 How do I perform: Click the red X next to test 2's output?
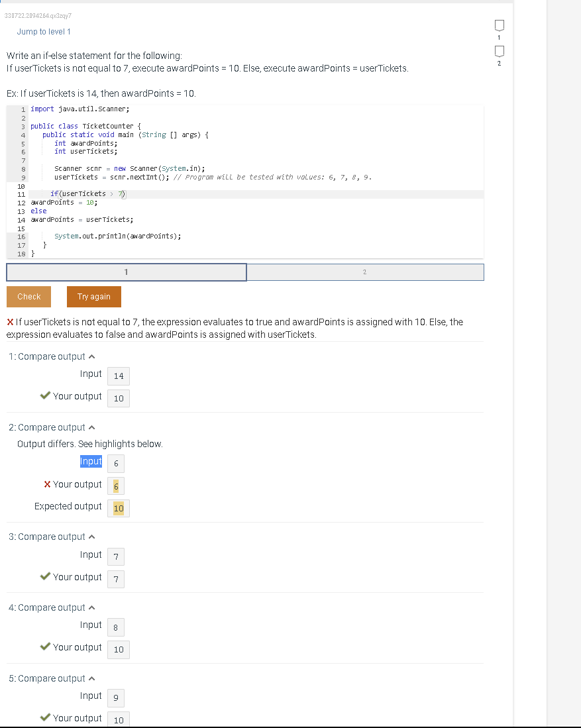(47, 484)
